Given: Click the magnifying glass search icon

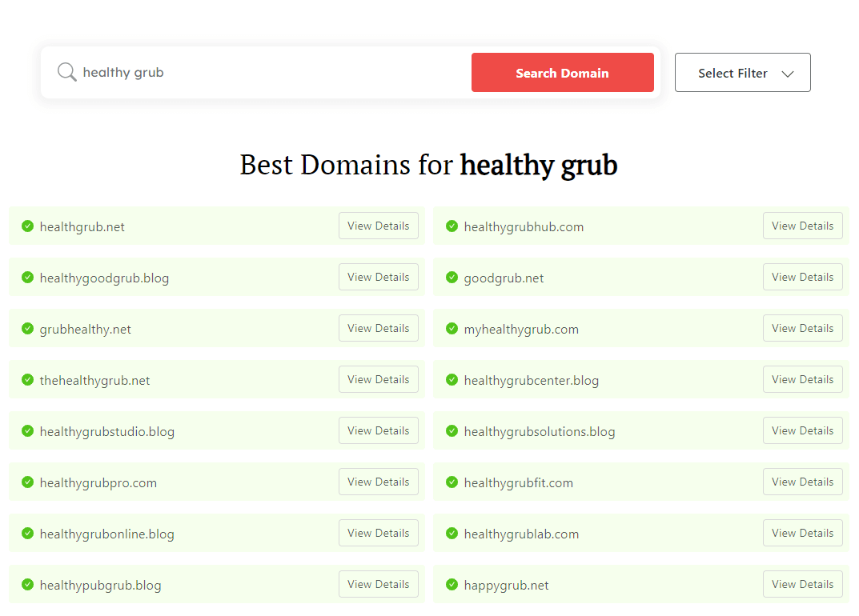Looking at the screenshot, I should pyautogui.click(x=66, y=72).
